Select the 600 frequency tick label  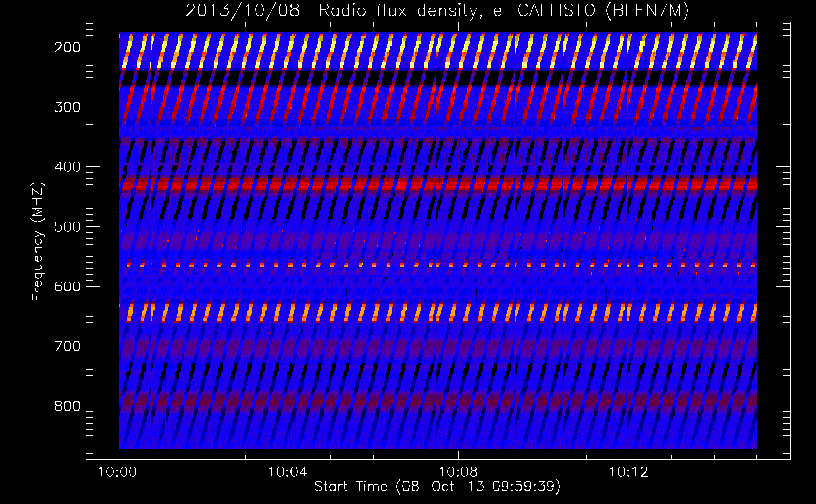[68, 286]
